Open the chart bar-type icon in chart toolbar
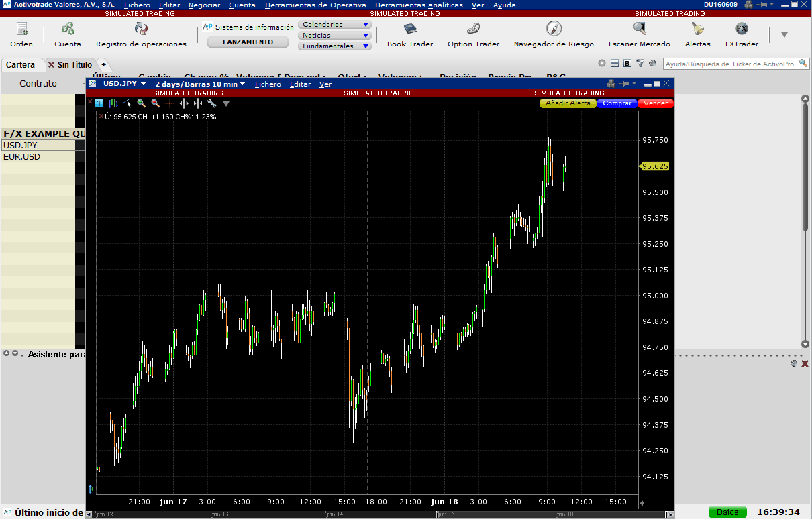The width and height of the screenshot is (812, 519). (x=113, y=103)
